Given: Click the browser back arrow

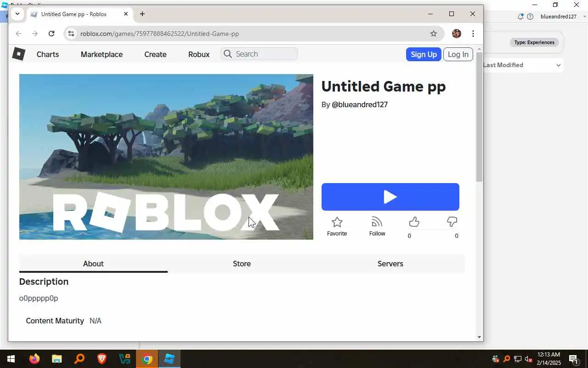Looking at the screenshot, I should (x=18, y=34).
